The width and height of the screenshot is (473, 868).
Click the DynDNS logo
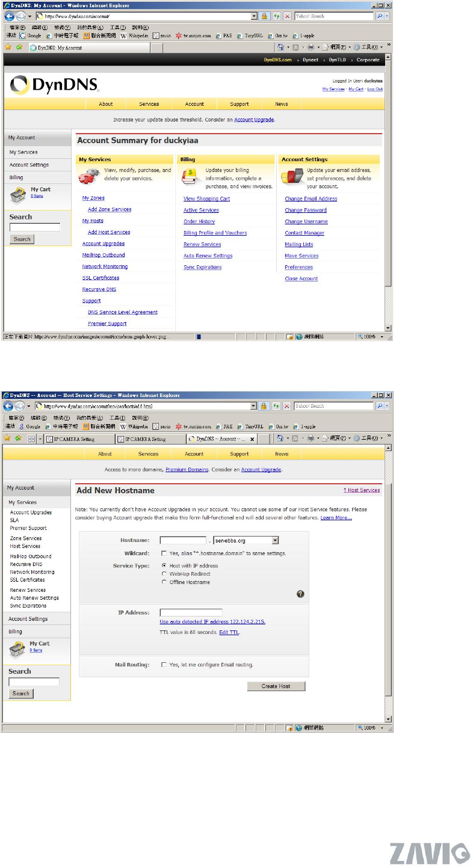(x=54, y=85)
